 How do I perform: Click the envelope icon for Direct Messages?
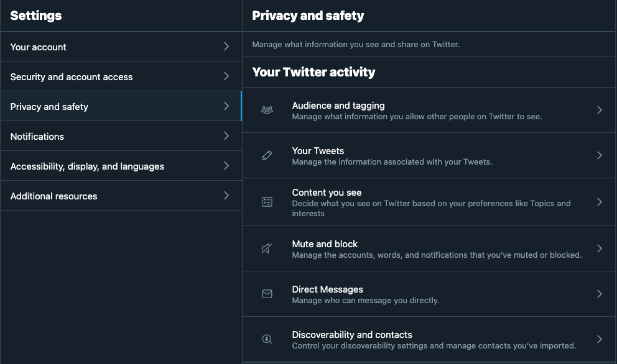[267, 294]
